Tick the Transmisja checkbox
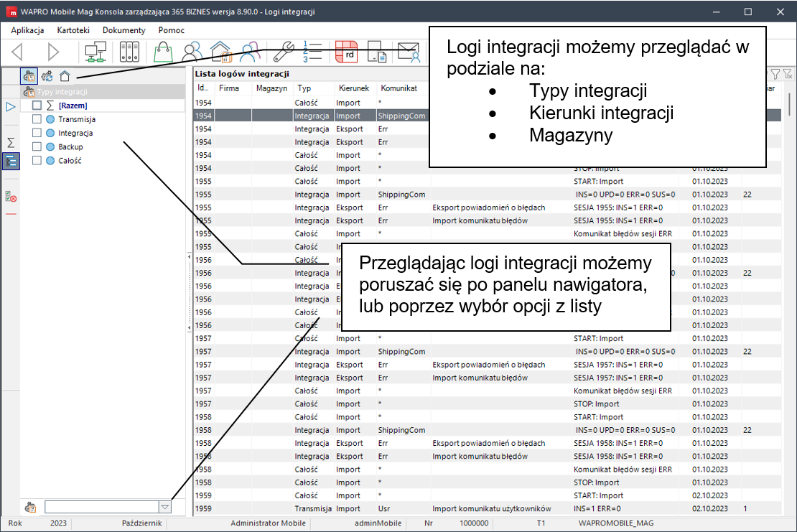Screen dimensions: 797x532 pos(37,119)
